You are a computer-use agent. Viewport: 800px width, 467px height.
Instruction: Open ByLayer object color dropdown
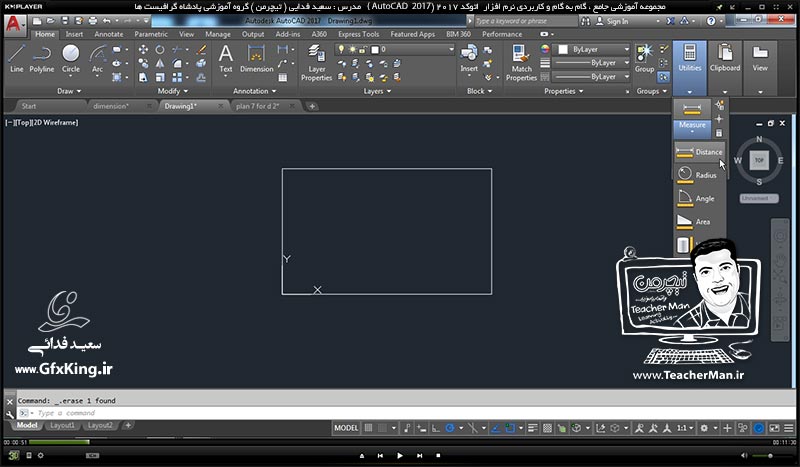[x=593, y=50]
